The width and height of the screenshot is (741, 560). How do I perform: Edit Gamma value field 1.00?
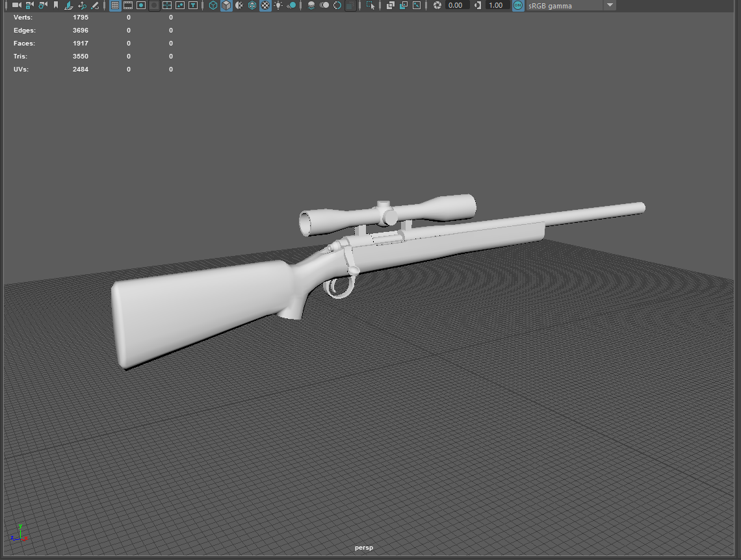pos(497,5)
